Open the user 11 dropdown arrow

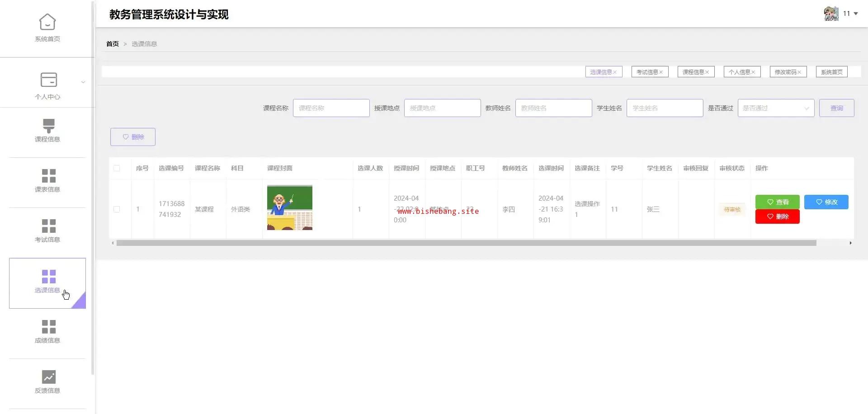pos(856,14)
